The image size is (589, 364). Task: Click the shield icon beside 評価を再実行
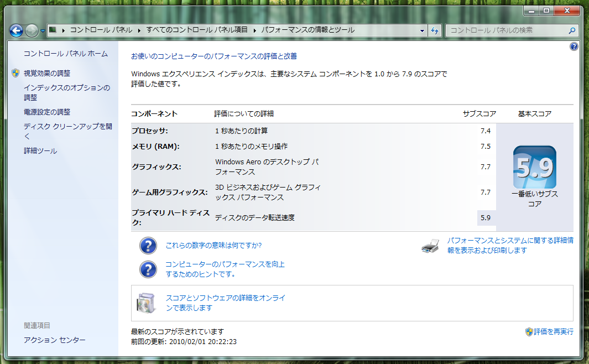click(529, 332)
